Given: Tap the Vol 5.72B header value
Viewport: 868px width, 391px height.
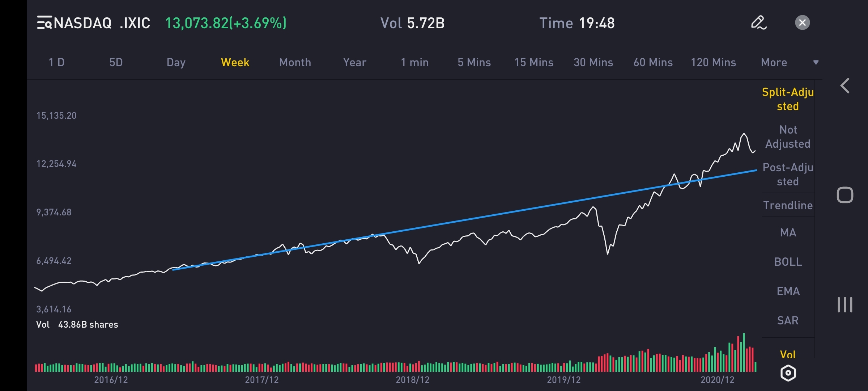Looking at the screenshot, I should point(412,23).
